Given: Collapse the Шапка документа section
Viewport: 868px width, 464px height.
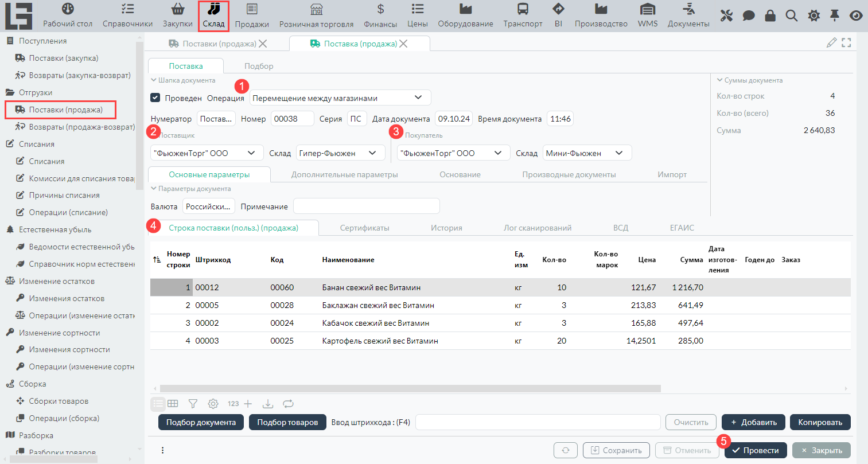Looking at the screenshot, I should 154,81.
